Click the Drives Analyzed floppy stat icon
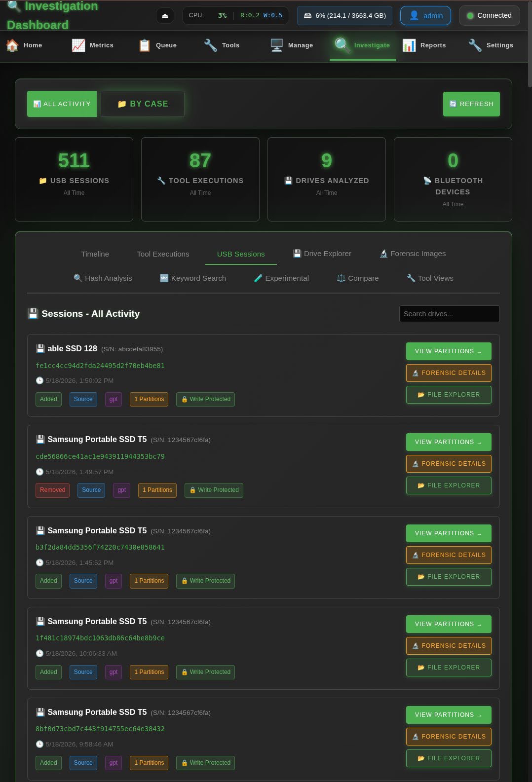532x782 pixels. coord(289,181)
